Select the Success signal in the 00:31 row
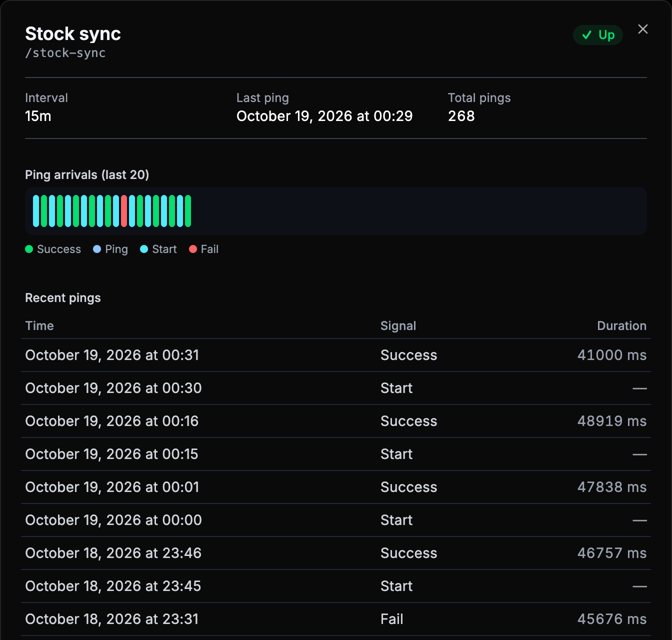Image resolution: width=672 pixels, height=640 pixels. (x=409, y=355)
